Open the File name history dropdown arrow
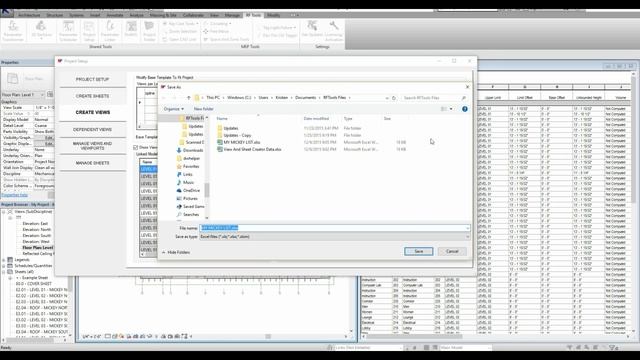This screenshot has width=640, height=360. coord(467,228)
